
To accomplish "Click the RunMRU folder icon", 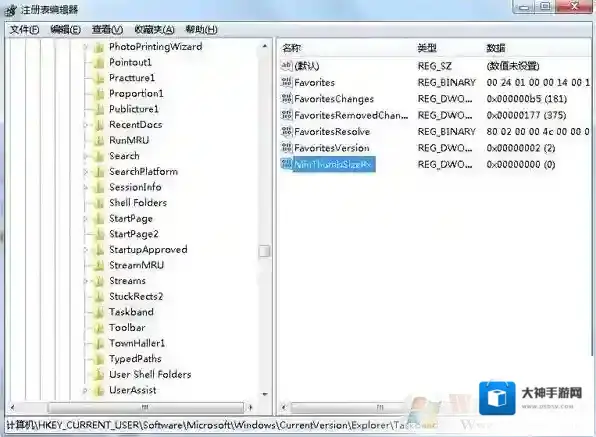I will (99, 141).
